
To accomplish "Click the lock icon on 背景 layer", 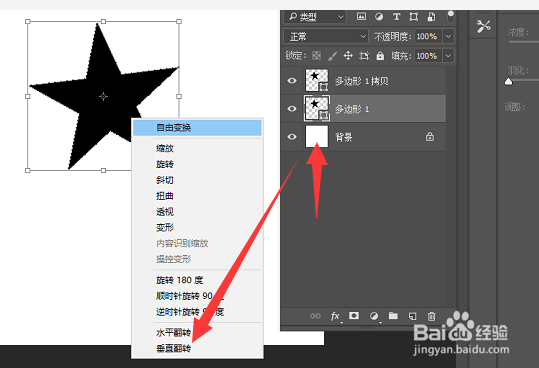I will point(430,137).
